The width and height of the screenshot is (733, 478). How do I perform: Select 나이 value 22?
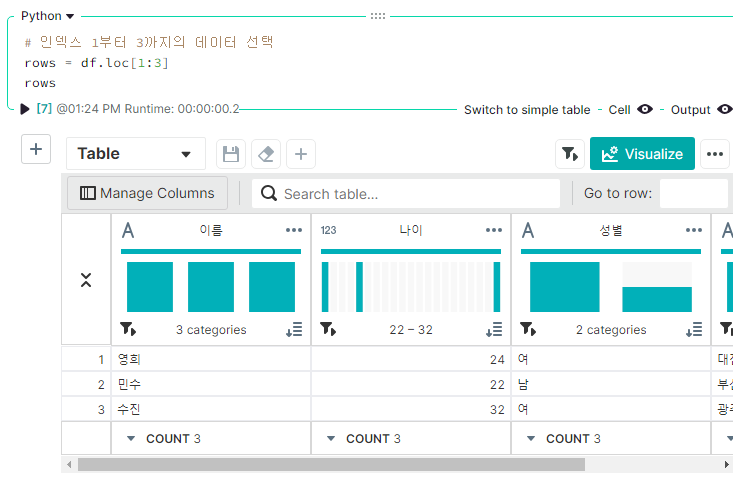411,385
